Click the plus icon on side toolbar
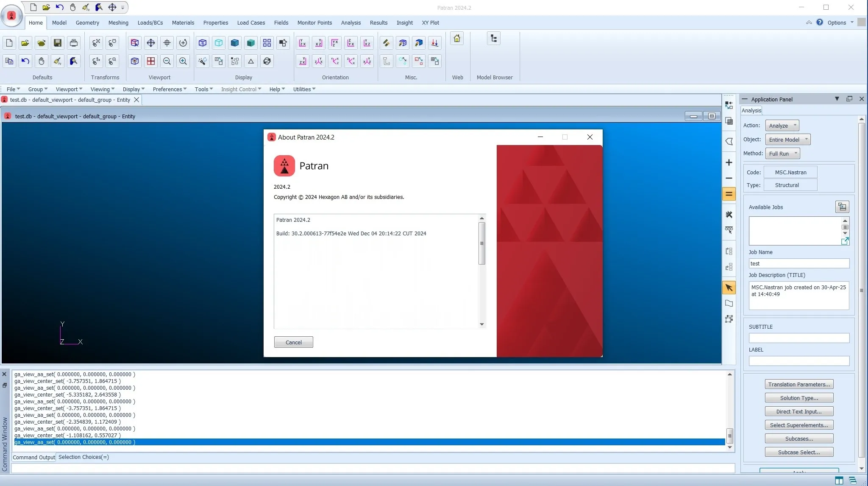The width and height of the screenshot is (868, 486). [x=729, y=162]
